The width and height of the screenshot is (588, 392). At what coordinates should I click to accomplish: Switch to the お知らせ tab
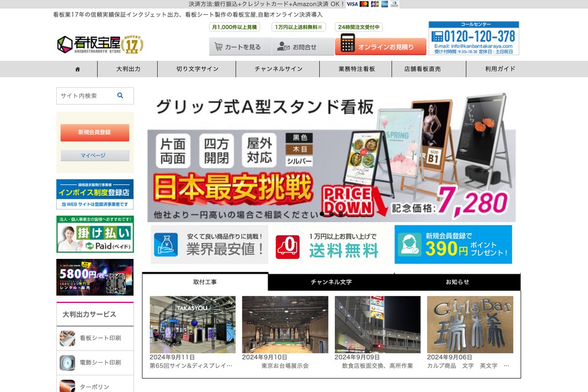[x=458, y=282]
